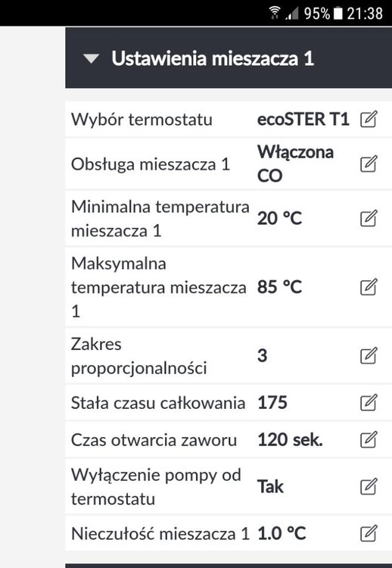Click the 20 °C minimum temperature value
Viewport: 392px width, 568px height.
tap(279, 218)
